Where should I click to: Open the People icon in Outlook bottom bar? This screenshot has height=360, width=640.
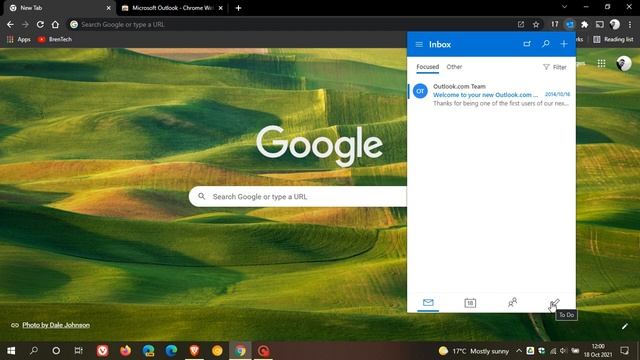click(x=512, y=302)
